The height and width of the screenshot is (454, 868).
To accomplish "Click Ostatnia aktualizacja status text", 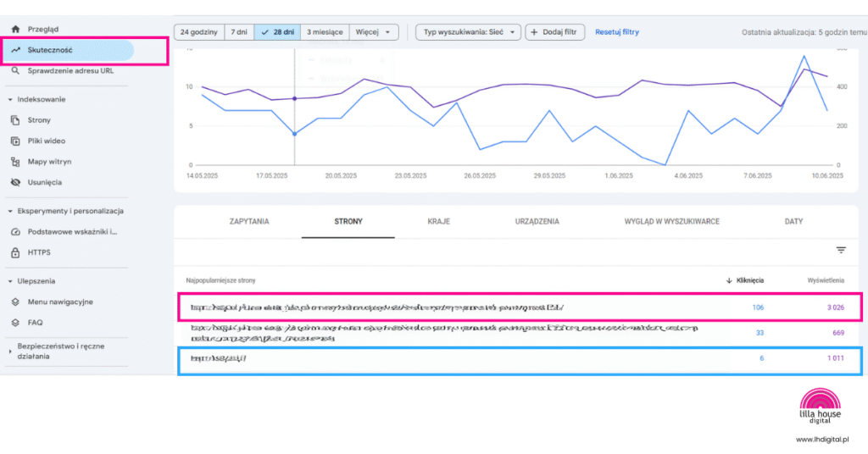I will [804, 33].
